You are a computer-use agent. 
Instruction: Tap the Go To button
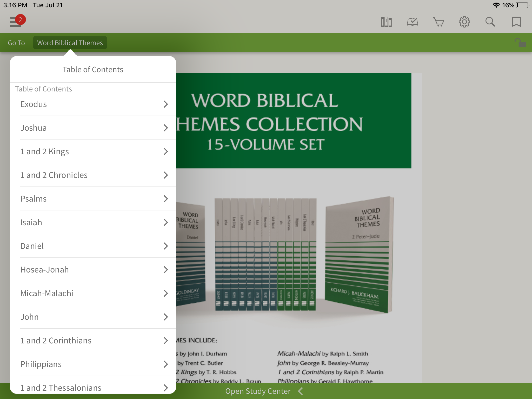(x=16, y=43)
